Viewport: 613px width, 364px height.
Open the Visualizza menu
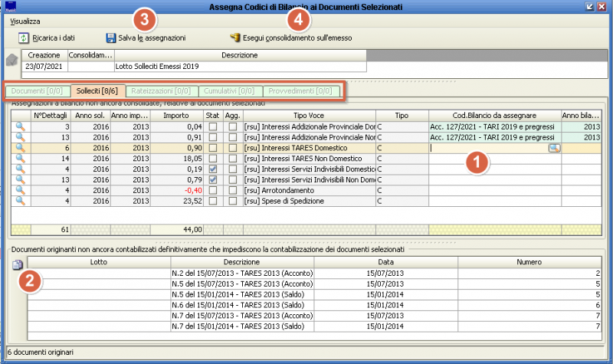coord(25,21)
